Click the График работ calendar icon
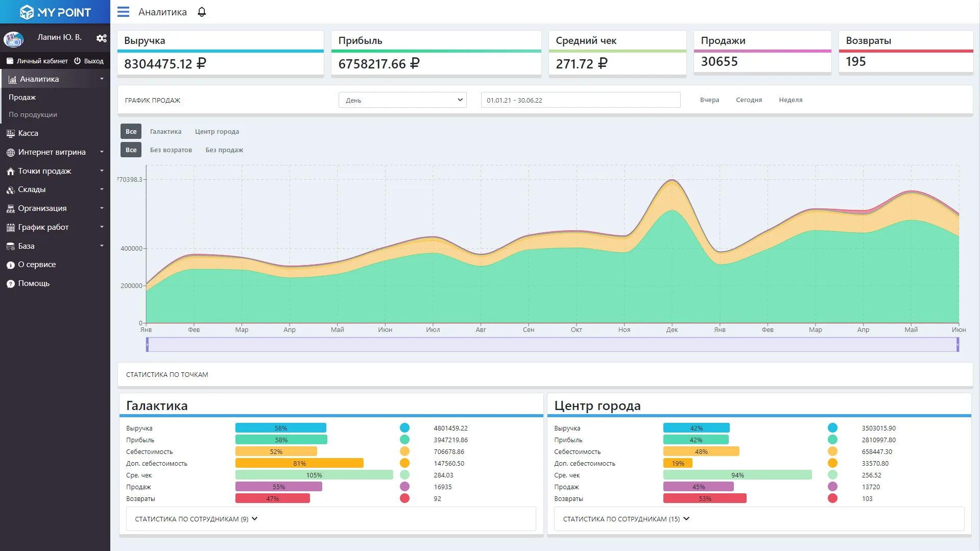The width and height of the screenshot is (980, 551). pyautogui.click(x=10, y=227)
